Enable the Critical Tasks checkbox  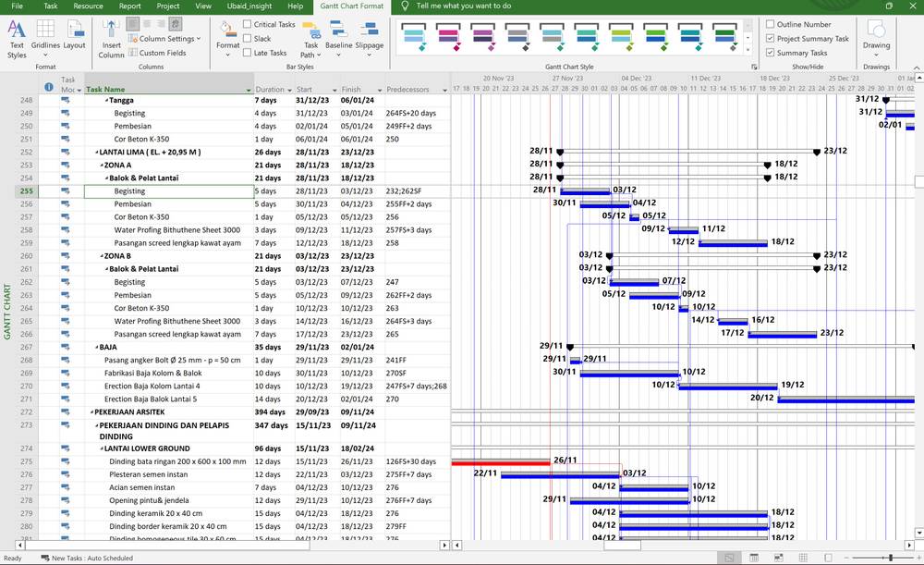point(248,24)
